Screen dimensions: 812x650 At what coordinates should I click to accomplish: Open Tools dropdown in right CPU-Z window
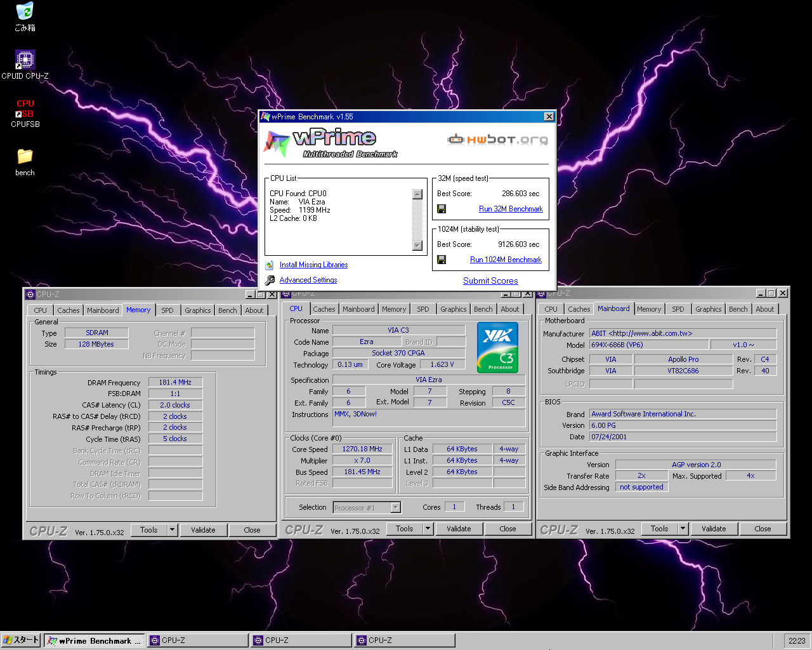coord(683,529)
